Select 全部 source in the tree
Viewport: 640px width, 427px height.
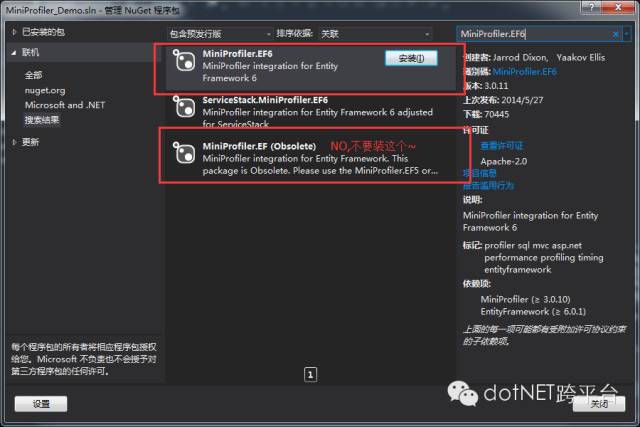pyautogui.click(x=33, y=75)
